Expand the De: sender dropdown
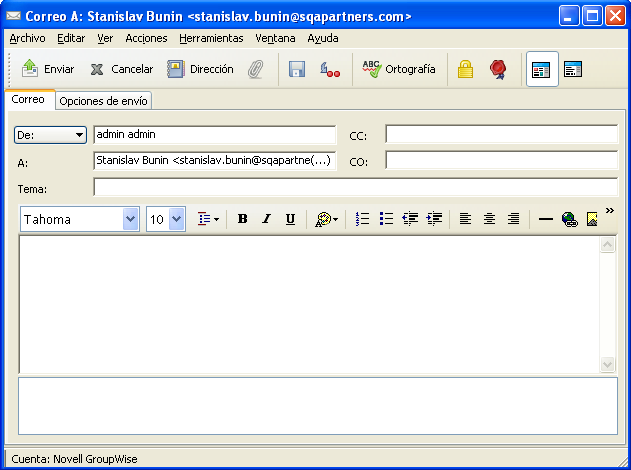Image resolution: width=631 pixels, height=470 pixels. 50,135
